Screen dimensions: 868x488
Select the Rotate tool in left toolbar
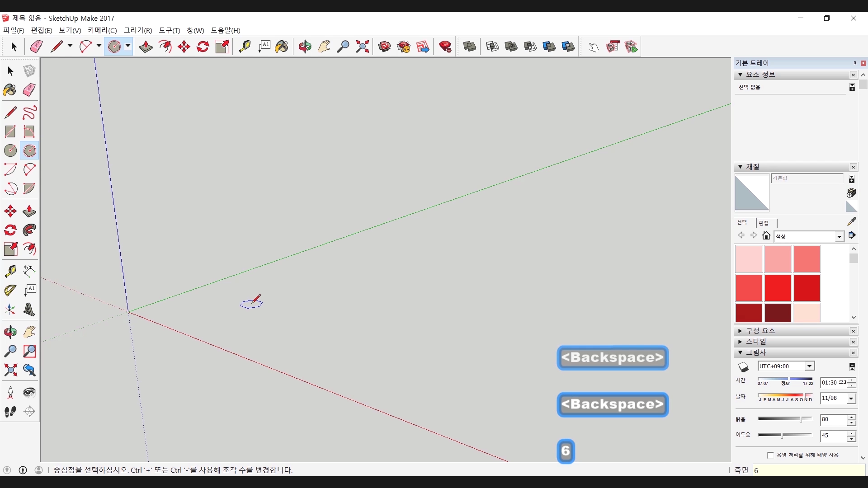10,230
